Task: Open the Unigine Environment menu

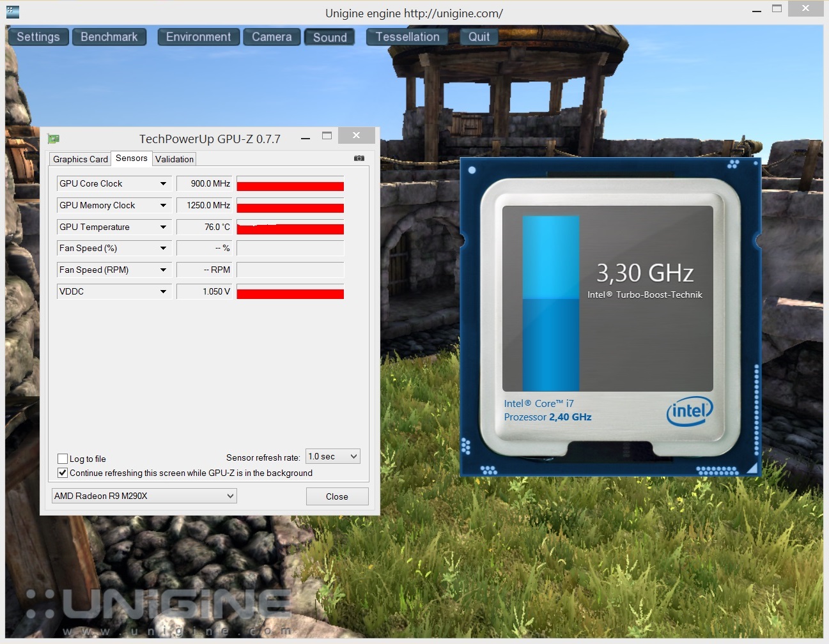Action: [x=199, y=37]
